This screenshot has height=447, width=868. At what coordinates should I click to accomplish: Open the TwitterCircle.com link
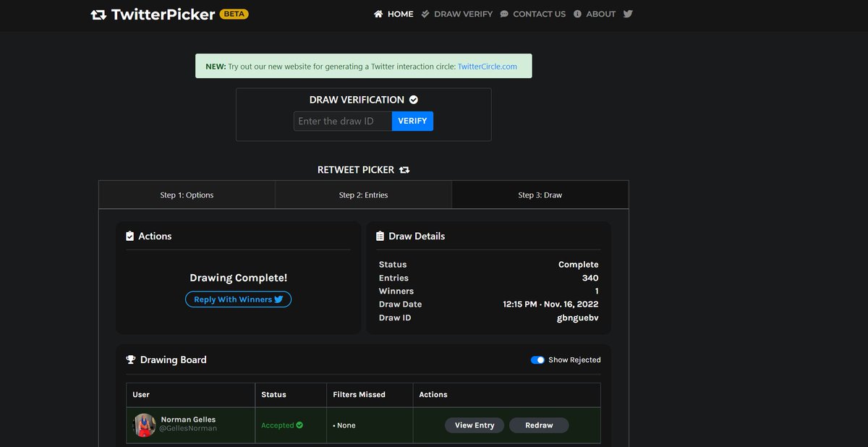tap(487, 66)
